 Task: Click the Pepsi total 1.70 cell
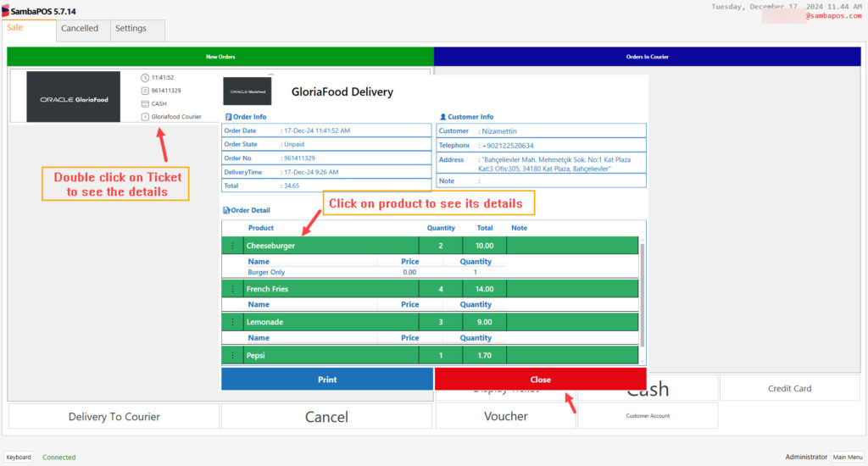(484, 355)
